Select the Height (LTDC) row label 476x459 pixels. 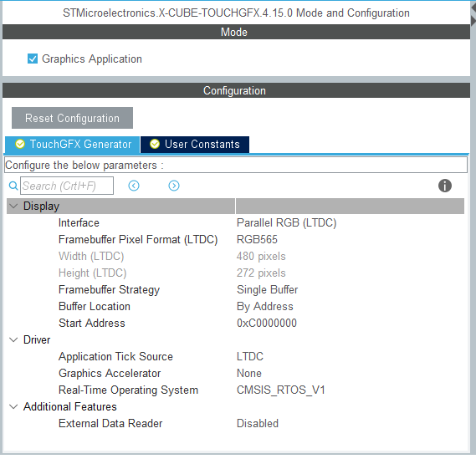tap(92, 273)
